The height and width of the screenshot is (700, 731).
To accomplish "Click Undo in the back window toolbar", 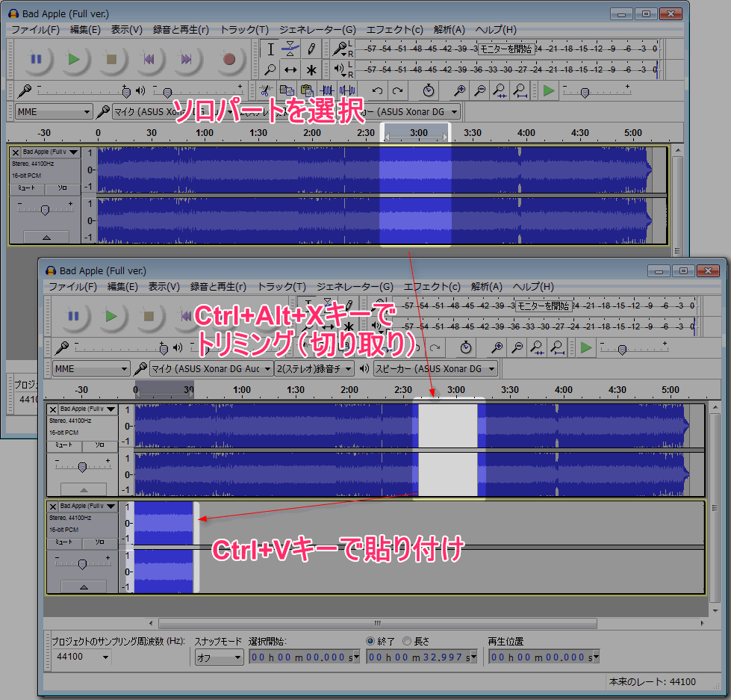I will [377, 90].
